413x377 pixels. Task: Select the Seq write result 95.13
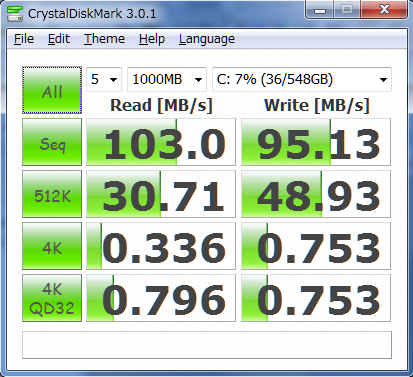tap(316, 142)
